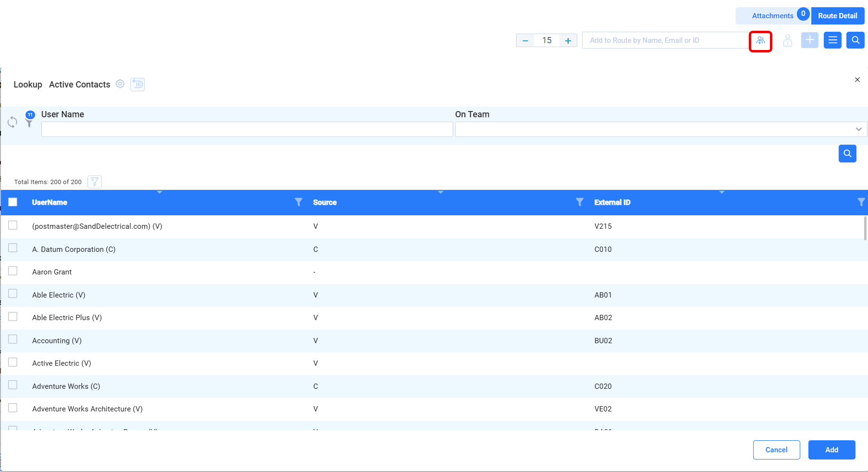Expand the On Team dropdown
Screen dimensions: 868x472
(858, 129)
